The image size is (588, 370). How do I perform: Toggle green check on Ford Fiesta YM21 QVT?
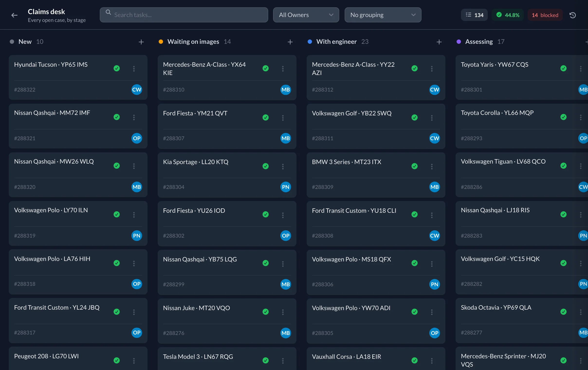(x=266, y=118)
